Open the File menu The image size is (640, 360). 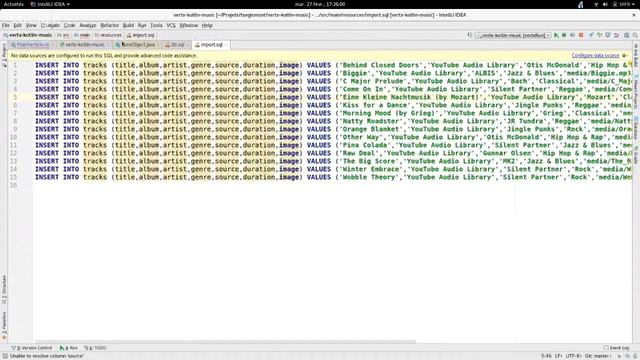point(6,25)
